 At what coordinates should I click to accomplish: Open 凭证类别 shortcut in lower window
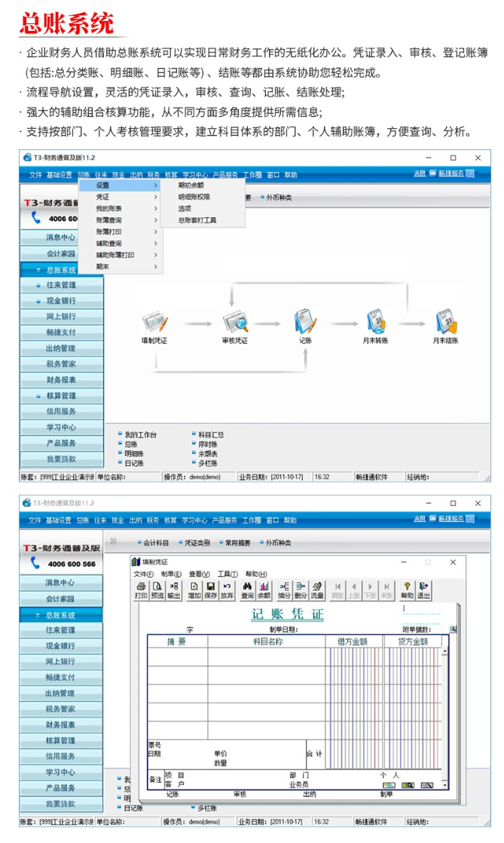click(x=197, y=542)
